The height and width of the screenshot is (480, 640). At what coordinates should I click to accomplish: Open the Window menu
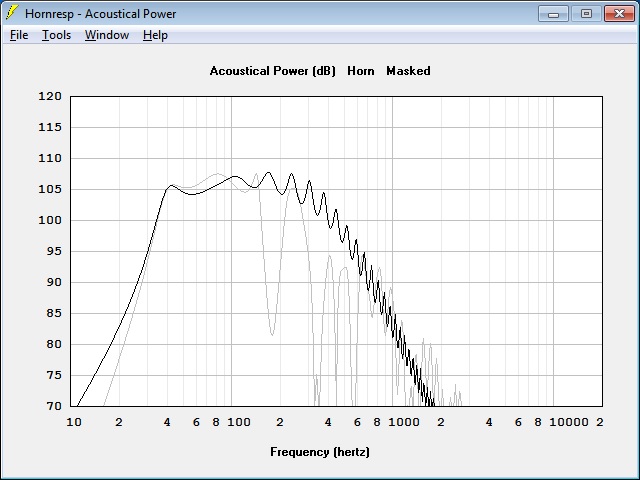point(107,35)
